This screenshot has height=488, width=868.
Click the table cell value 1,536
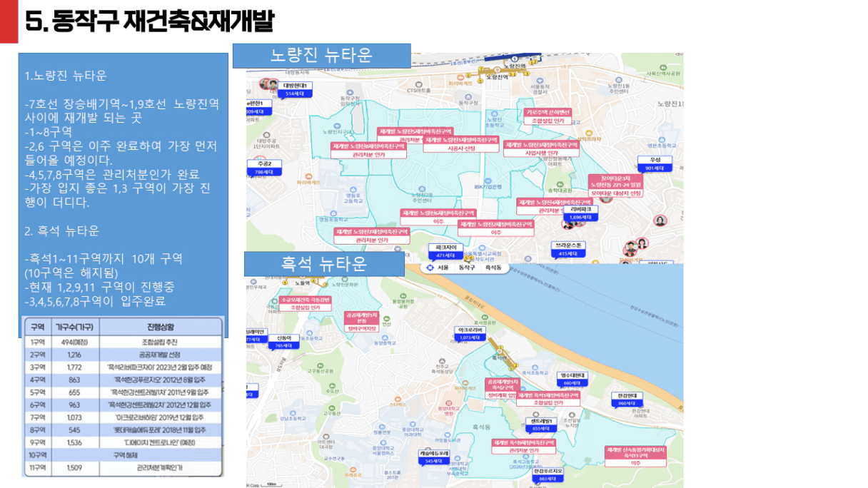point(74,442)
